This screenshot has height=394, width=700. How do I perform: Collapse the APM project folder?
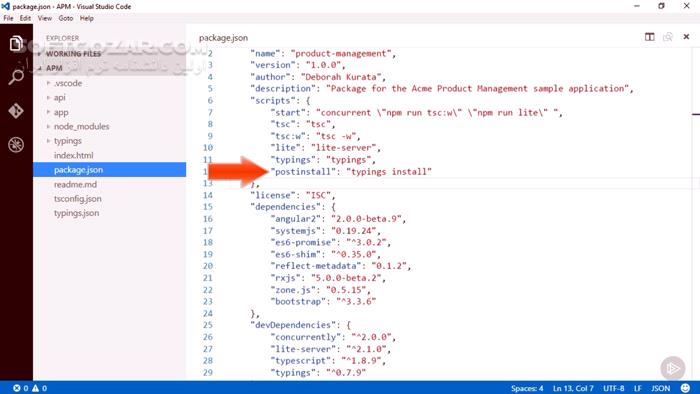point(54,68)
